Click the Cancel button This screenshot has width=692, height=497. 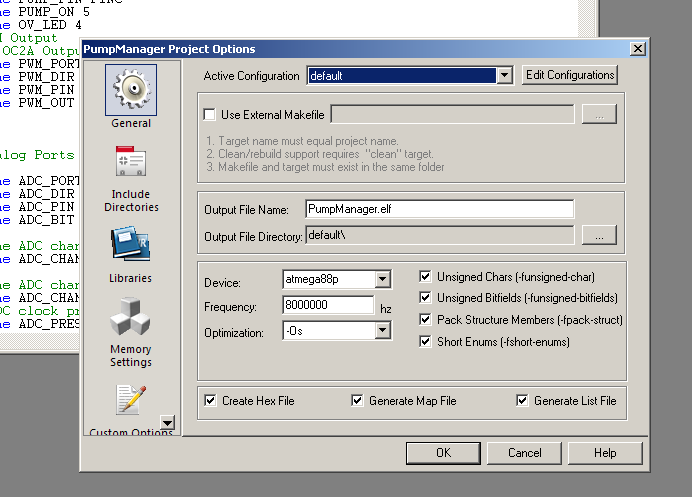524,453
